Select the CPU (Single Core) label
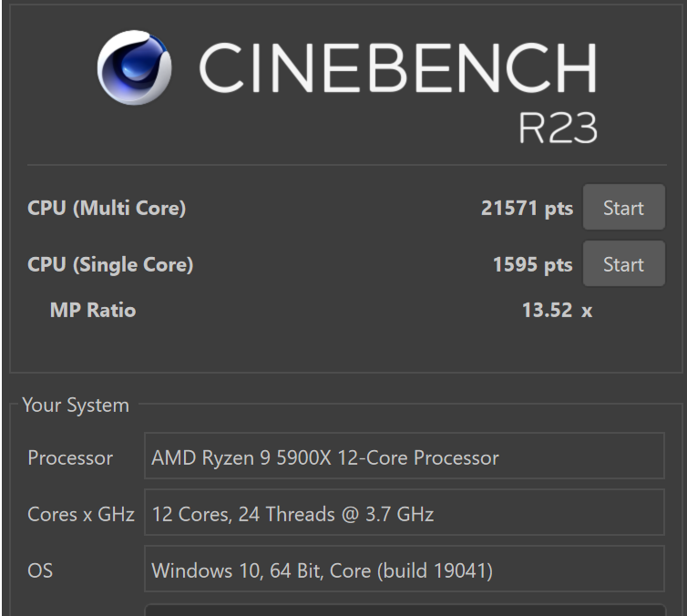Image resolution: width=687 pixels, height=616 pixels. [x=110, y=265]
